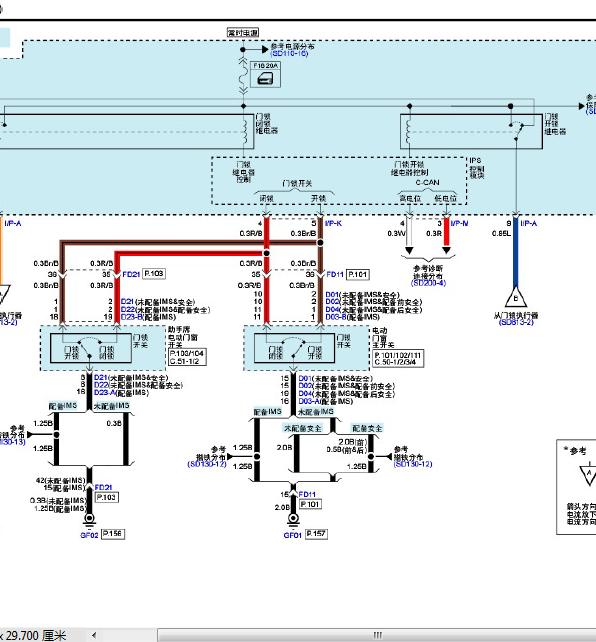Click the GF02 ground symbol
This screenshot has height=642, width=596.
(89, 519)
